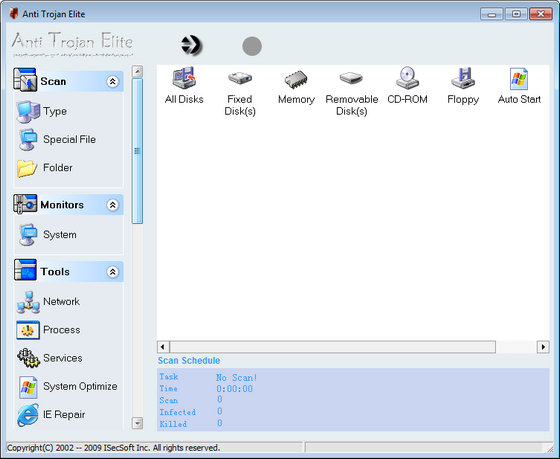Click the Scan Schedule heading
The height and width of the screenshot is (459, 560).
pyautogui.click(x=189, y=360)
